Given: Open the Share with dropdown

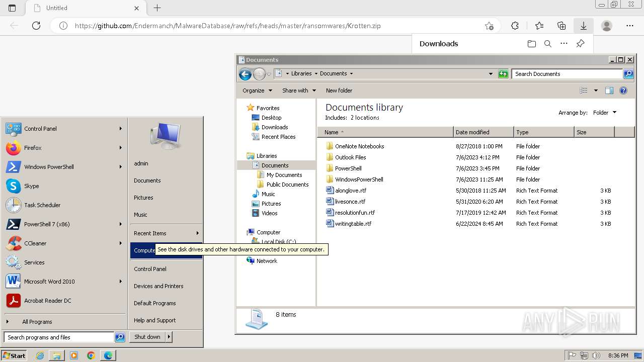Looking at the screenshot, I should pos(299,90).
